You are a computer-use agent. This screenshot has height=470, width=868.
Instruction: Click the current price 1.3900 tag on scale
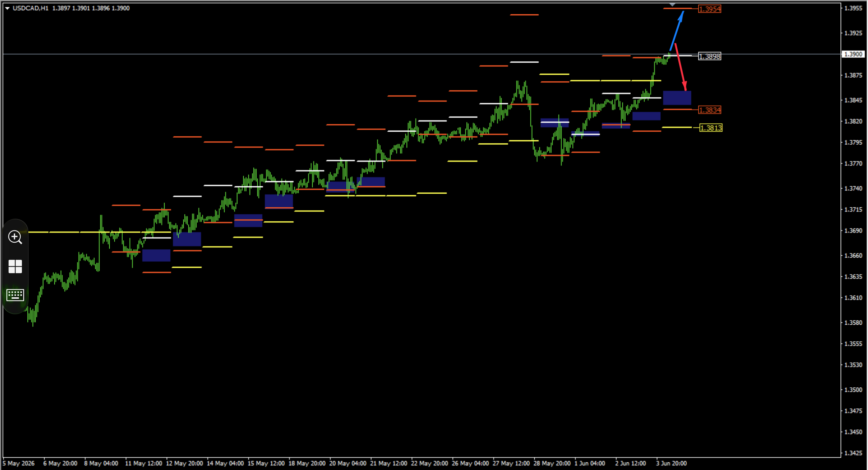point(853,54)
